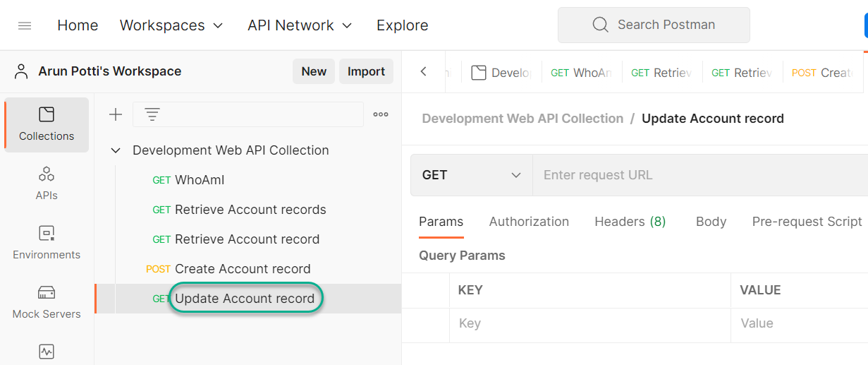Open the Mock Servers sidebar panel
Screen dimensions: 868x365
pos(47,302)
